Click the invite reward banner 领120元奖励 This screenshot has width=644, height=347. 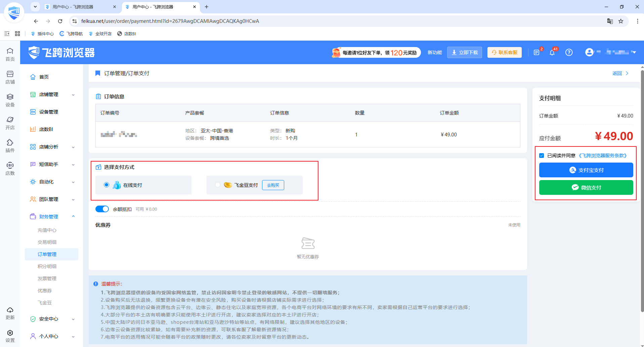[376, 52]
